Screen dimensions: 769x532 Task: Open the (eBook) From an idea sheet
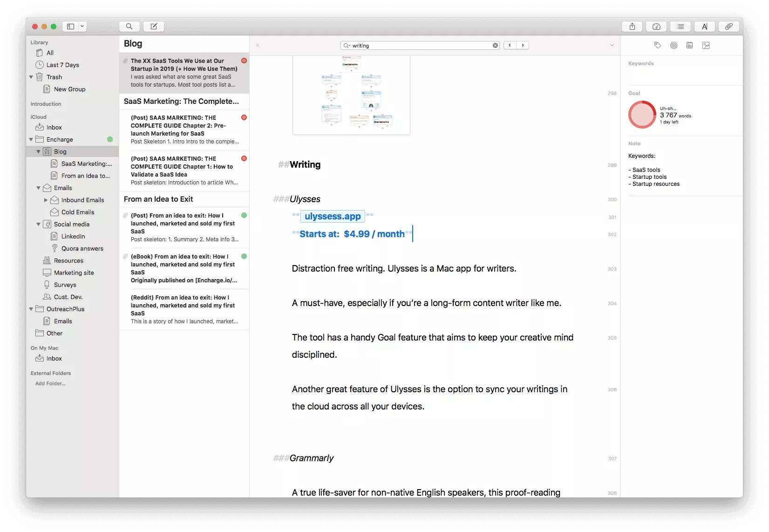(184, 268)
